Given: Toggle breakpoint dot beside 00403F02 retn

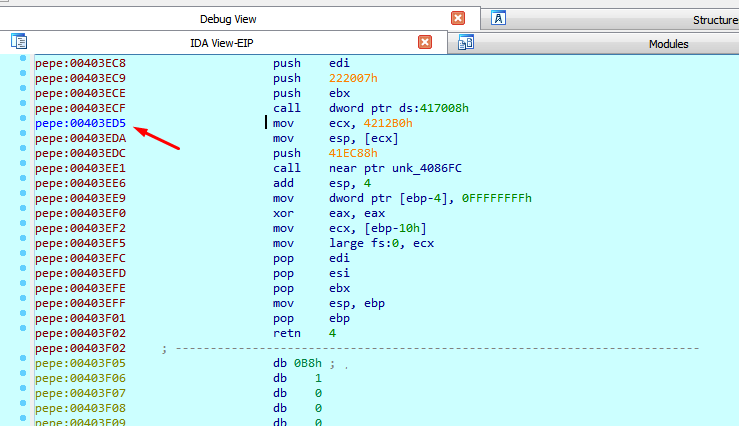Looking at the screenshot, I should coord(22,333).
